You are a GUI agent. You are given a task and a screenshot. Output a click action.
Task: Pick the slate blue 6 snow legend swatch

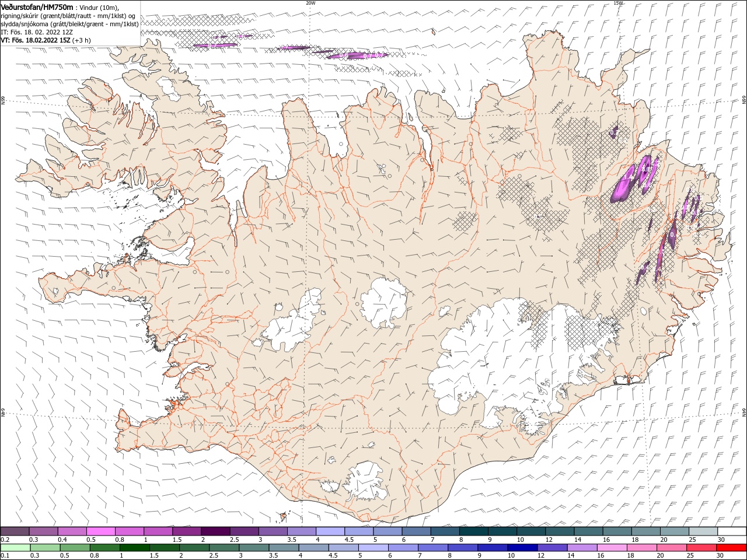416,531
